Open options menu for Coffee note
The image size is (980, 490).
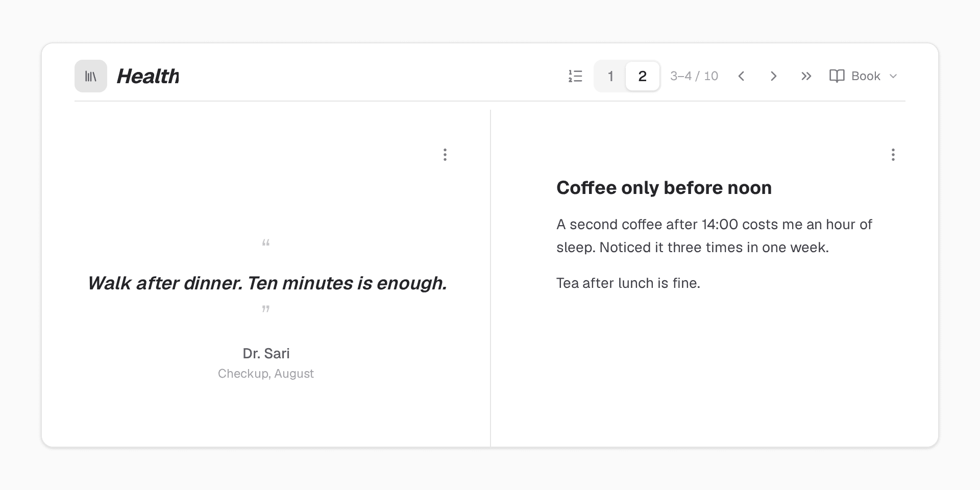pos(893,155)
